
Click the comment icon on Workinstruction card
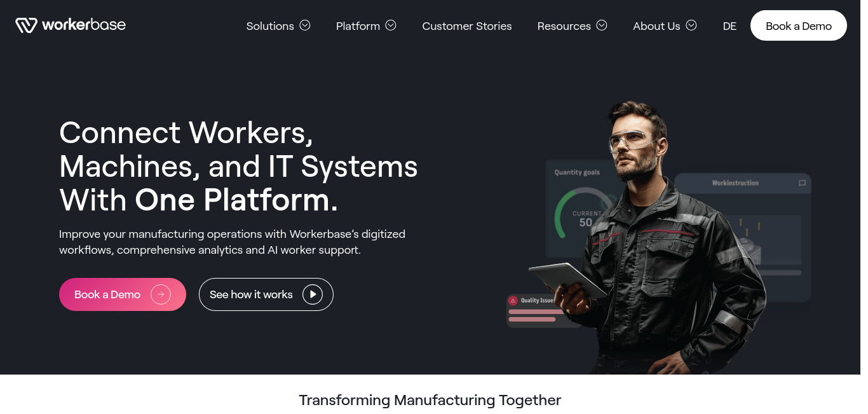tap(802, 183)
